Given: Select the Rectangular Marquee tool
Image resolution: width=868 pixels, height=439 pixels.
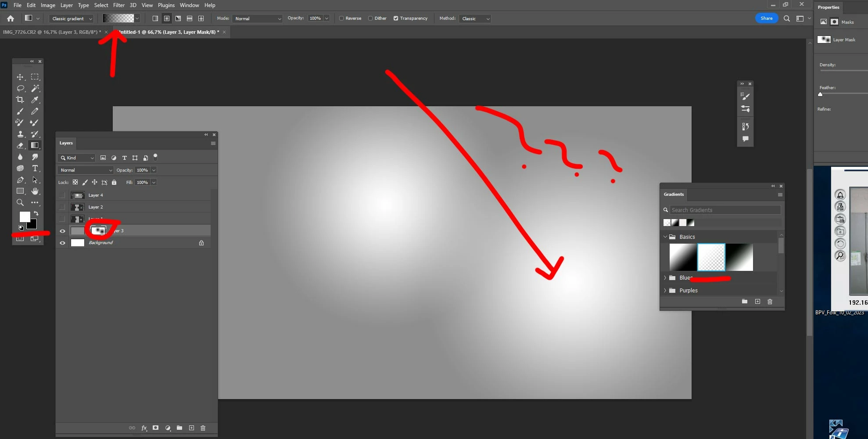Looking at the screenshot, I should point(35,77).
